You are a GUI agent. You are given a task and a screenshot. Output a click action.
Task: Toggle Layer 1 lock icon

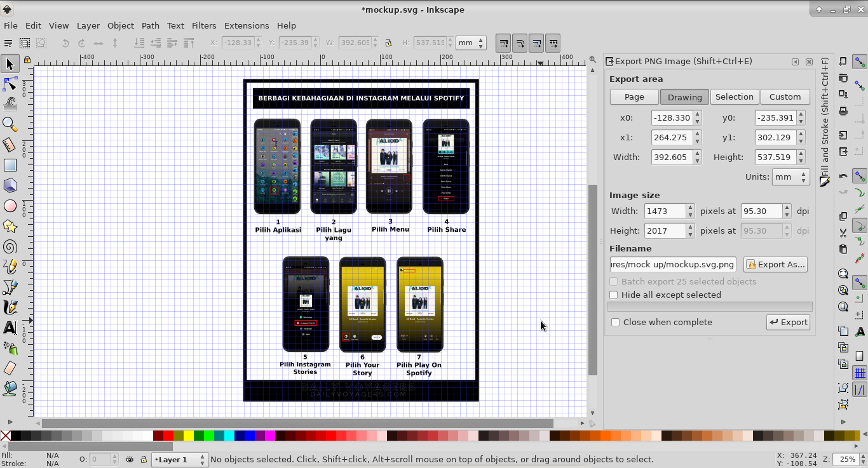144,459
